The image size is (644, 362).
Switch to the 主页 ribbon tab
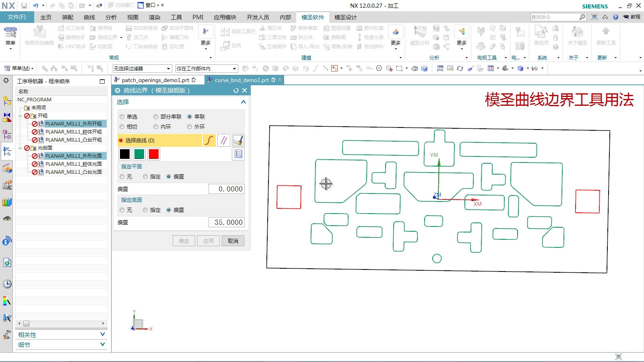point(46,17)
